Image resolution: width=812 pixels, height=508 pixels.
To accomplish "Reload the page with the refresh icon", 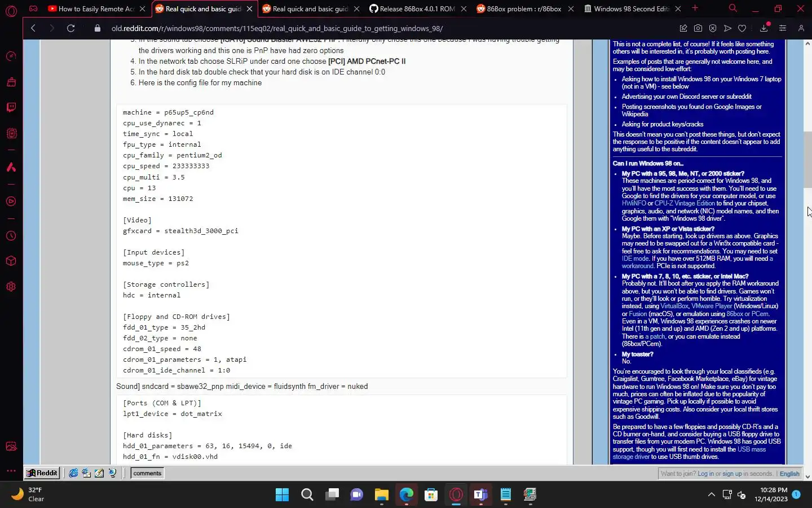I will pos(71,28).
